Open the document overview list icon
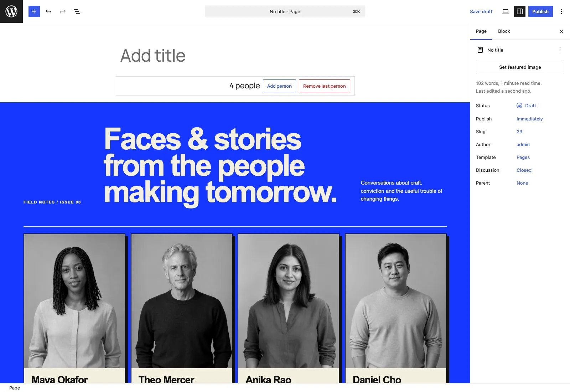 coord(77,11)
